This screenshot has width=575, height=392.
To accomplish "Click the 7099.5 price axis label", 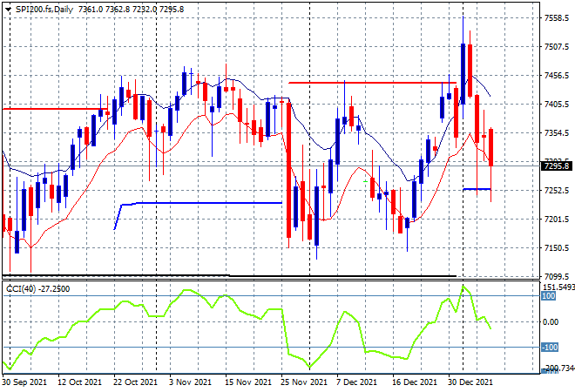I will tap(557, 276).
